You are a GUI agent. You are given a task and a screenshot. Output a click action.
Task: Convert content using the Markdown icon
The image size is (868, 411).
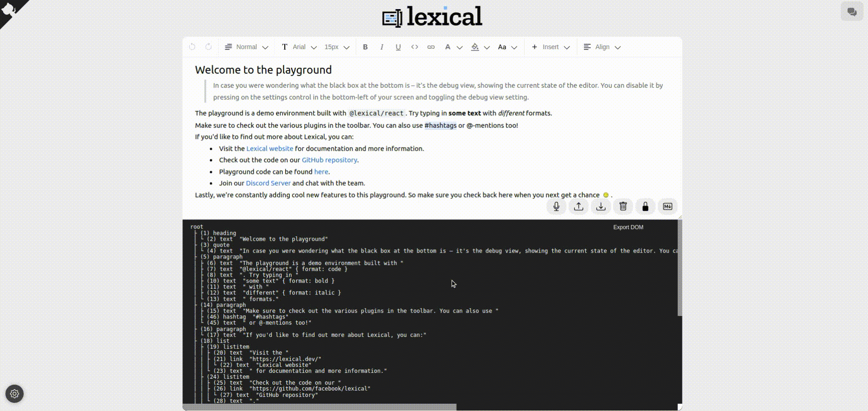coord(667,207)
